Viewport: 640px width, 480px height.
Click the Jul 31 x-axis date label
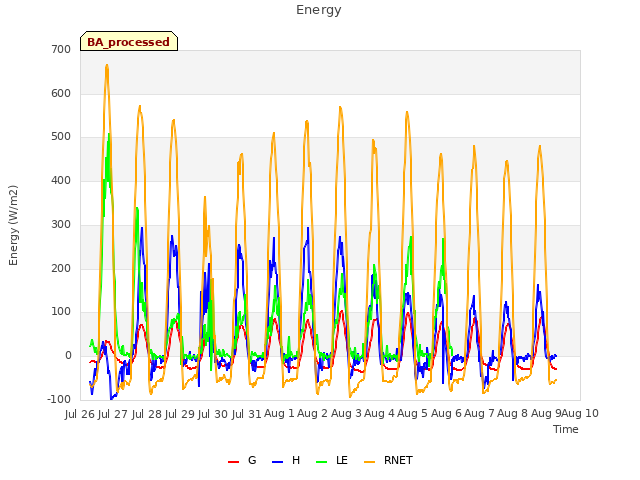(x=246, y=414)
